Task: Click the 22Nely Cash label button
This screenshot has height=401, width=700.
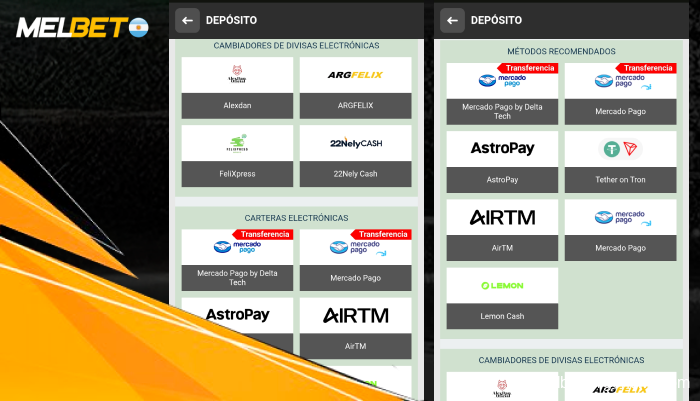Action: pos(355,174)
